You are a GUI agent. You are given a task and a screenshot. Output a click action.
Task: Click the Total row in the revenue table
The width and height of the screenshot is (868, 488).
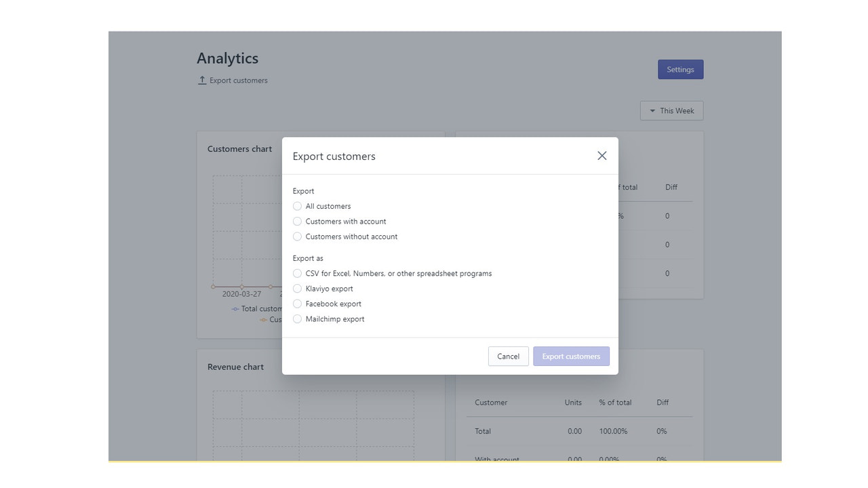[483, 431]
